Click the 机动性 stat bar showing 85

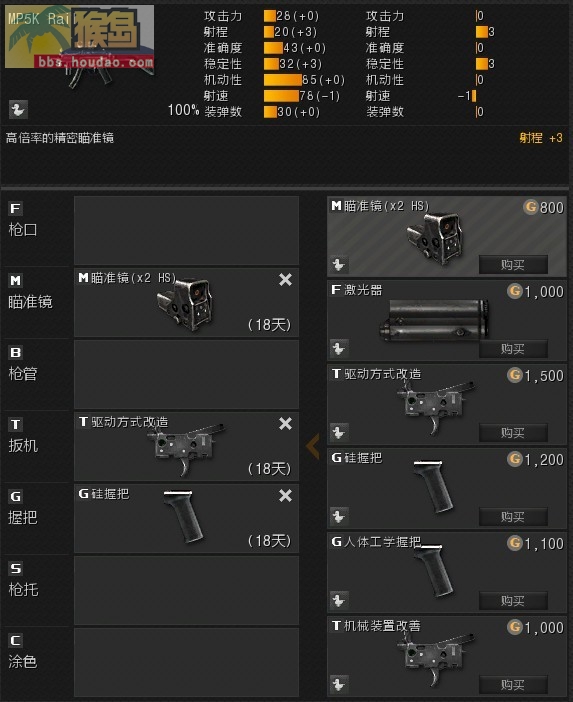[282, 80]
